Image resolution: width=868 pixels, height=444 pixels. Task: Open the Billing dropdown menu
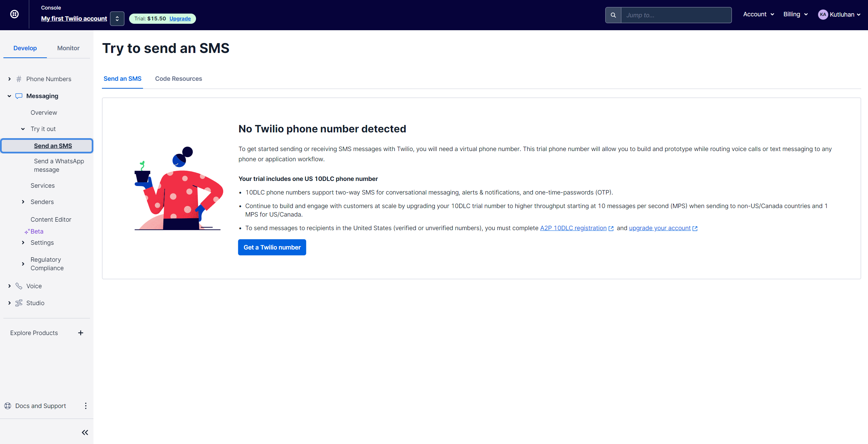point(795,14)
